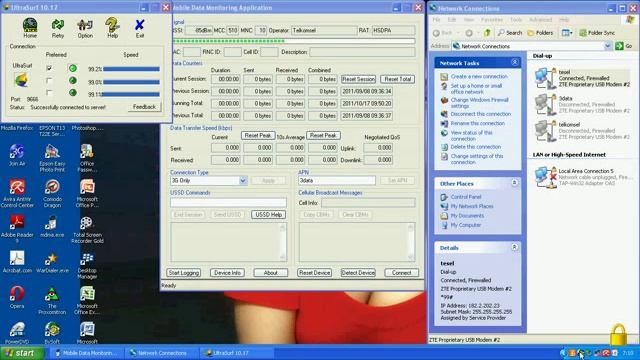Click Opera desktop icon
The image size is (640, 360).
(17, 297)
